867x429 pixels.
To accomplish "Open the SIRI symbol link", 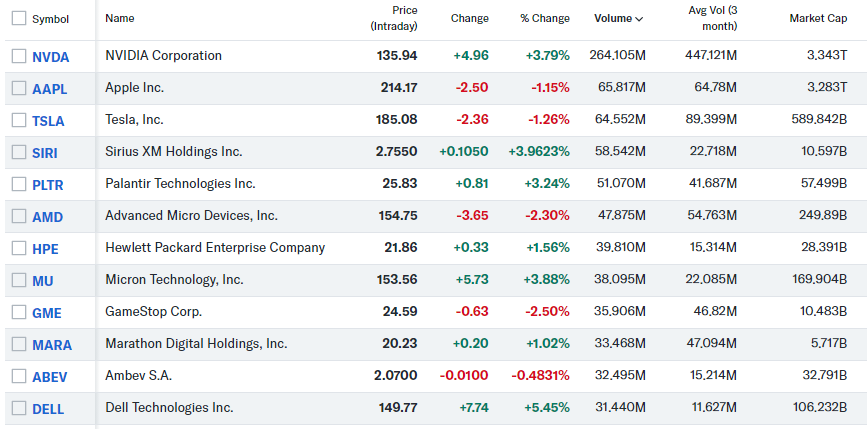I will click(47, 152).
